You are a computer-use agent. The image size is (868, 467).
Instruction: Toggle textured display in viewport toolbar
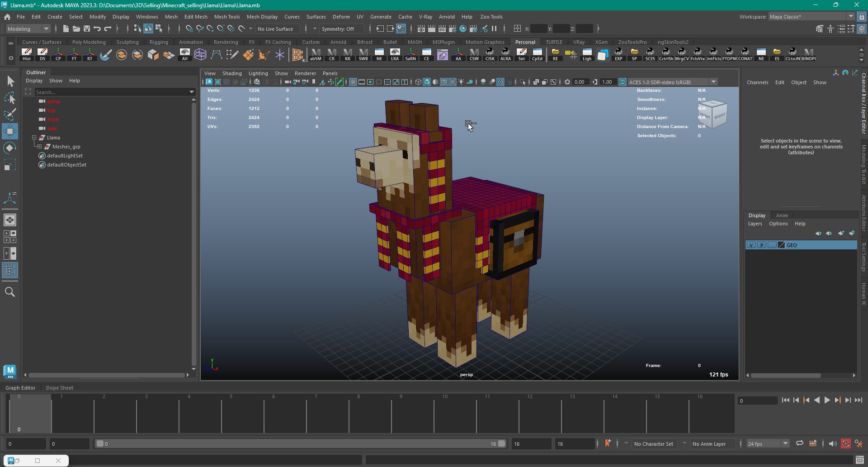(x=453, y=82)
